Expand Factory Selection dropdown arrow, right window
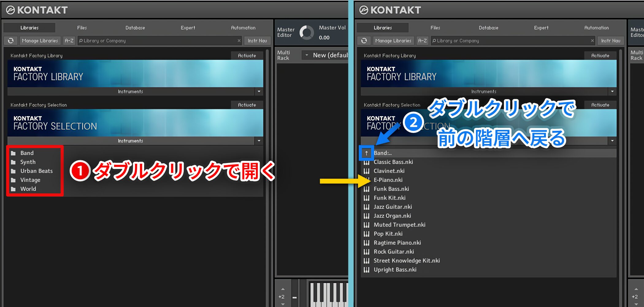The width and height of the screenshot is (644, 307). (x=612, y=141)
